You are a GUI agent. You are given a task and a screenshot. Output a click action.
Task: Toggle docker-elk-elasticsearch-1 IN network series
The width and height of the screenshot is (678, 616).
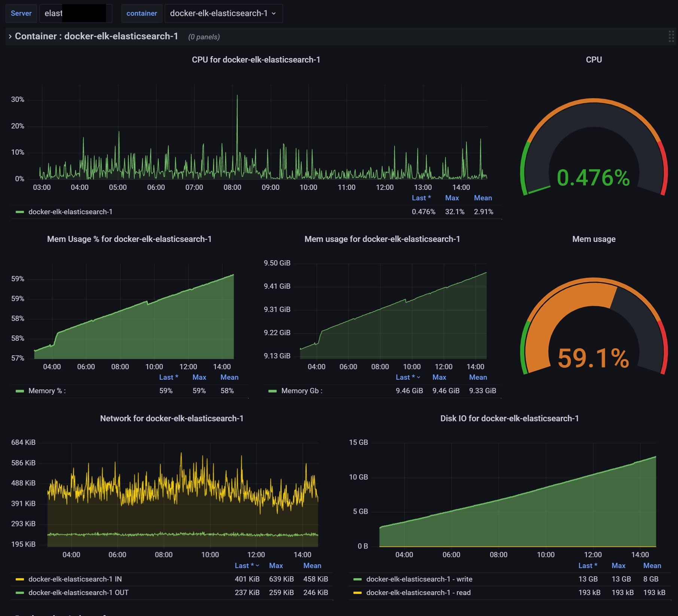[x=75, y=579]
